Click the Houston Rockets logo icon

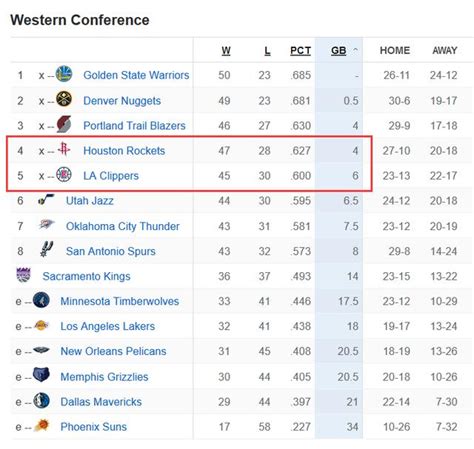[64, 149]
